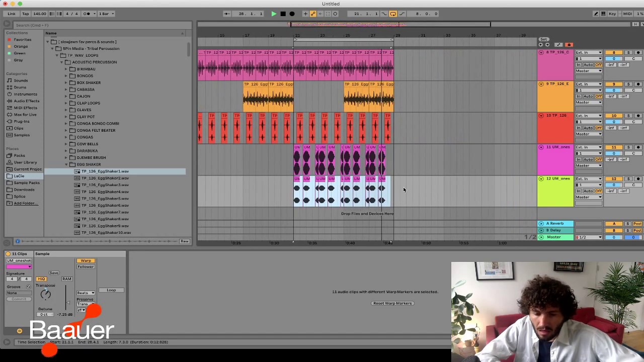Screen dimensions: 644x362
Task: Click the Tap tempo button
Action: click(25, 14)
